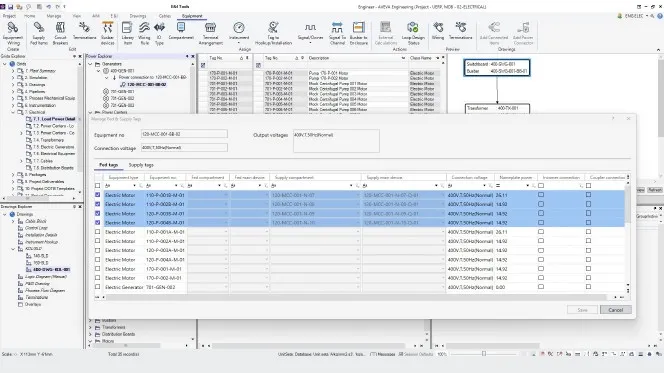Open the Terminal Arrangement tool
This screenshot has width=664, height=373.
[x=210, y=33]
